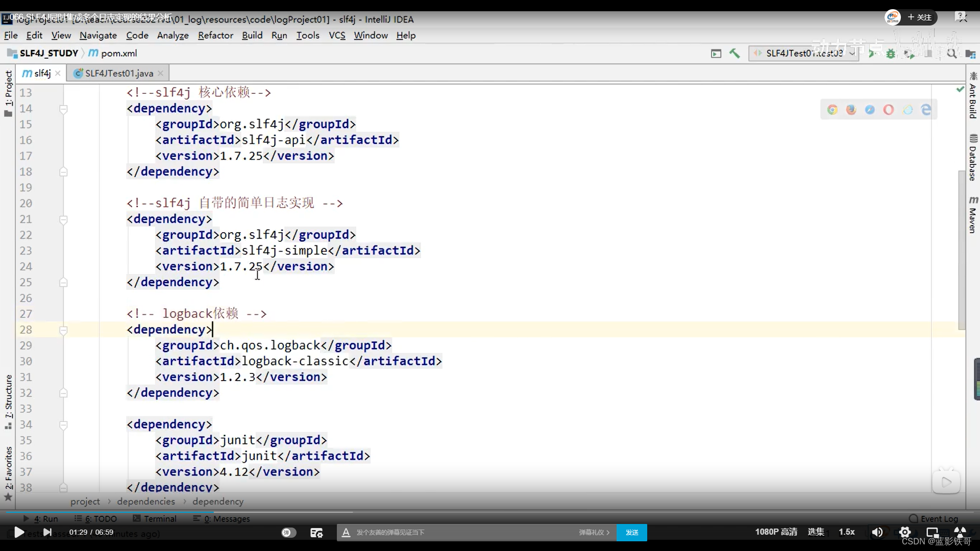Image resolution: width=980 pixels, height=551 pixels.
Task: Collapse closing dependency fold at line 32
Action: coord(63,393)
